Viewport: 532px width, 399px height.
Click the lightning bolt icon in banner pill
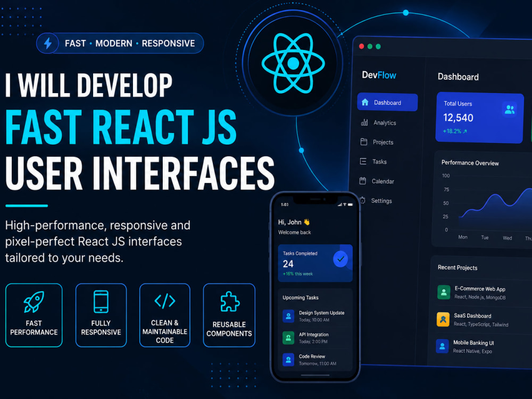(48, 43)
